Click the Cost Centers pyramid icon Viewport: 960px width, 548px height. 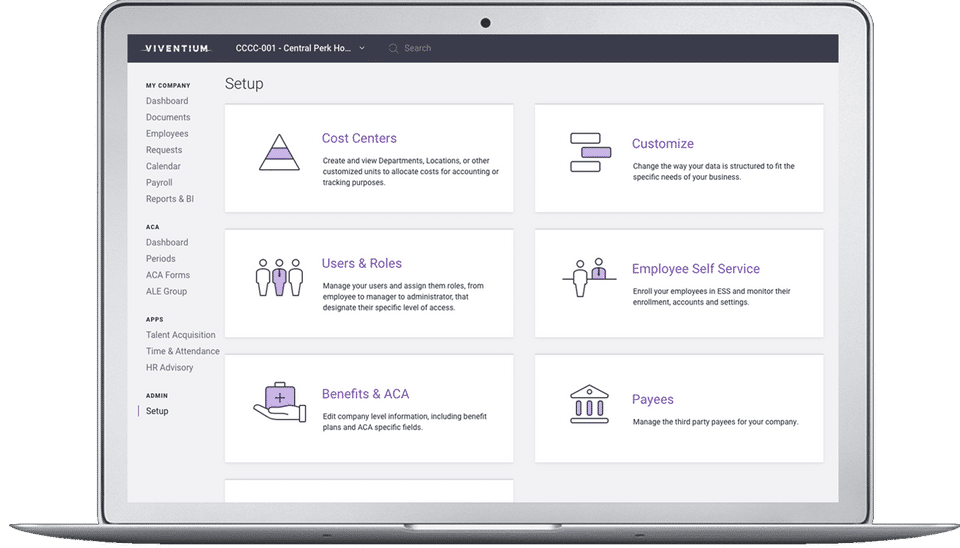(x=279, y=152)
